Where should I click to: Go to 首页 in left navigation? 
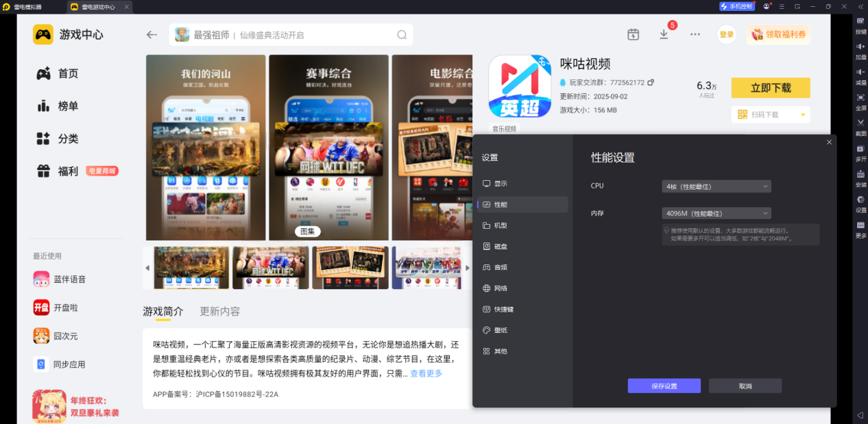pos(58,73)
